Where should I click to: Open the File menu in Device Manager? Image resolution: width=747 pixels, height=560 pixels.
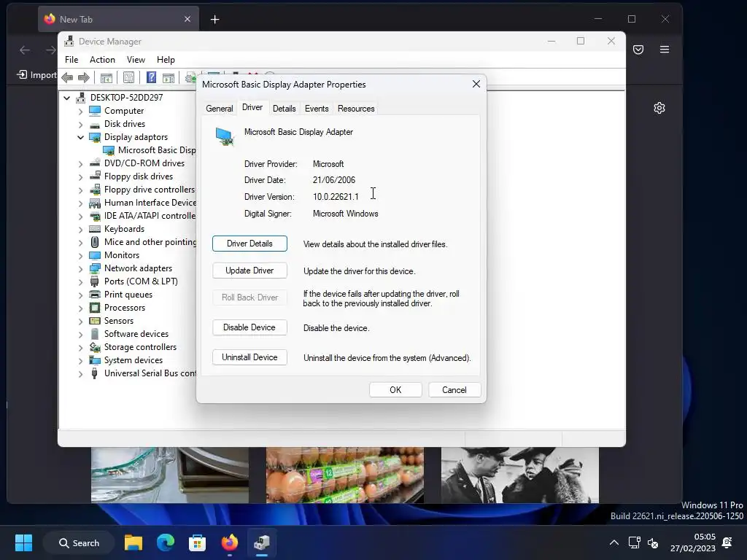coord(71,60)
